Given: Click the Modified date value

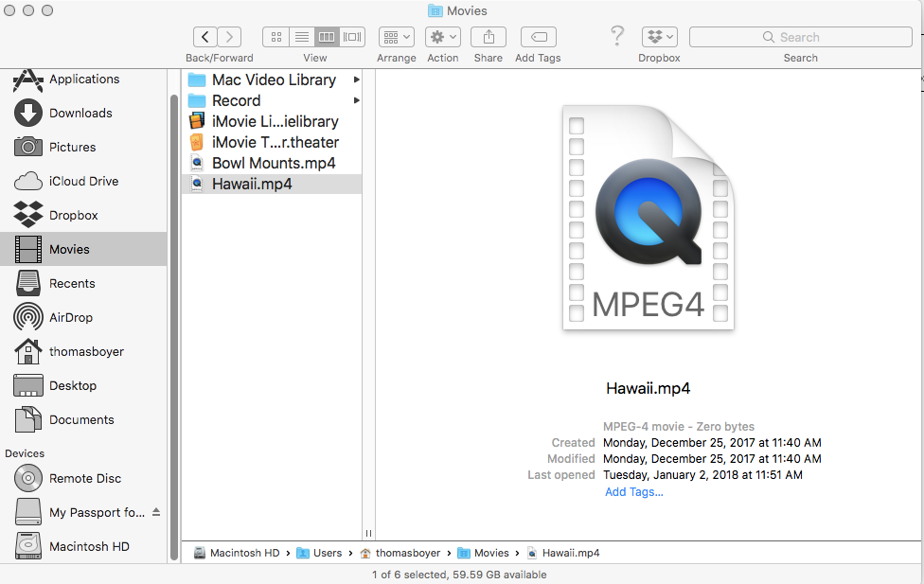Looking at the screenshot, I should 712,458.
